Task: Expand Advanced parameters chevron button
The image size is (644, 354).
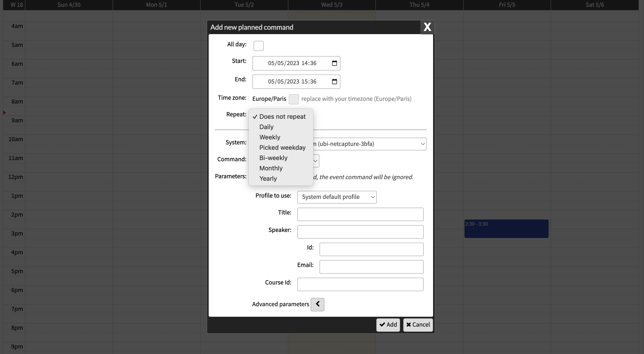Action: click(x=317, y=304)
